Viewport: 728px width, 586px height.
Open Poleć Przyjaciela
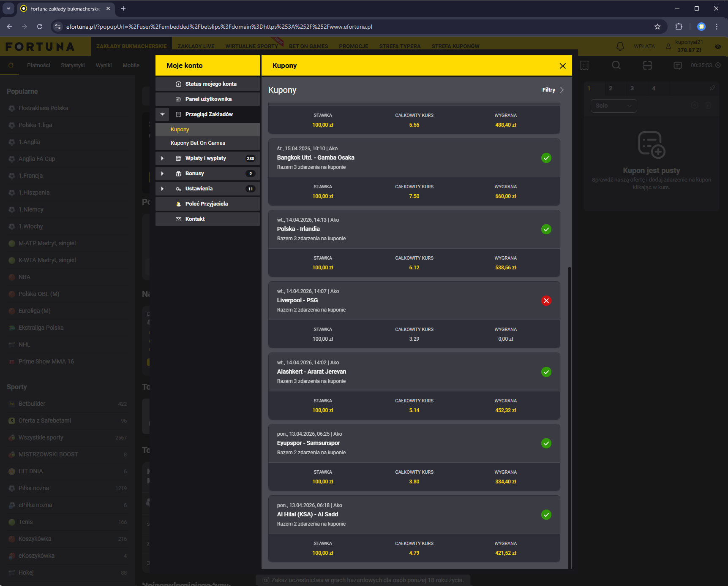[207, 204]
